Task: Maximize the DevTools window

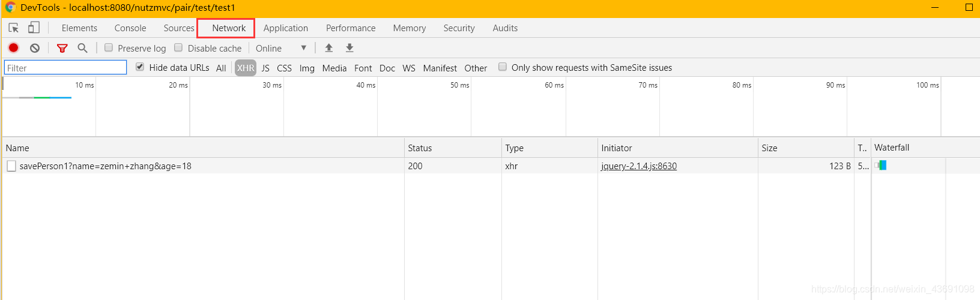Action: [x=969, y=7]
